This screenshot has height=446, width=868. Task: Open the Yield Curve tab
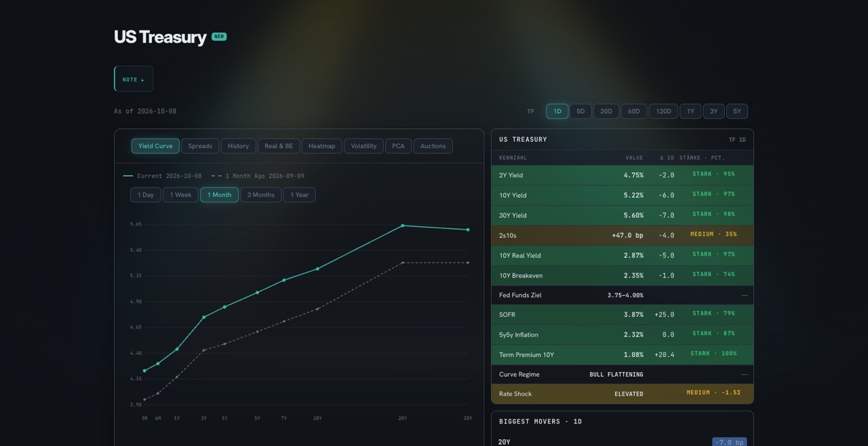(x=155, y=146)
